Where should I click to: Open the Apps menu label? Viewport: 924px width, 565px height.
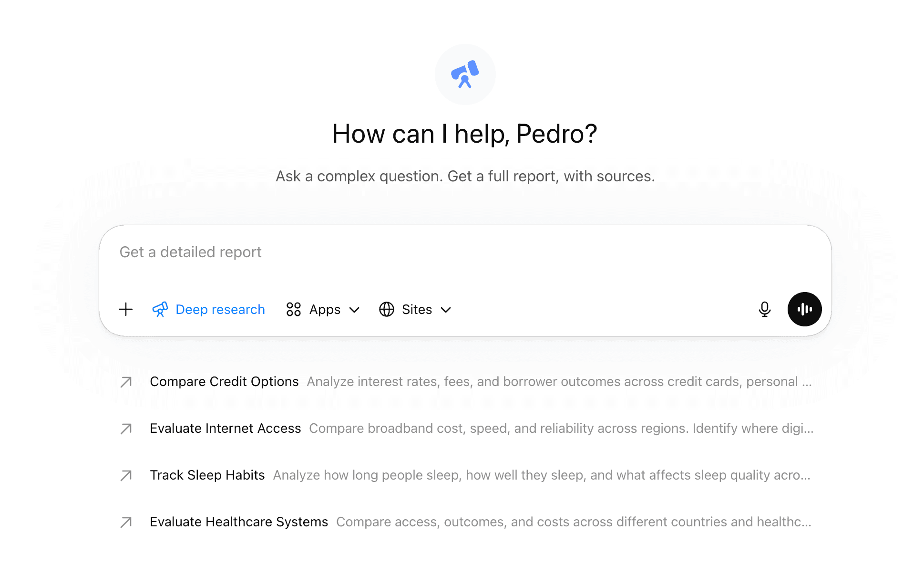325,309
